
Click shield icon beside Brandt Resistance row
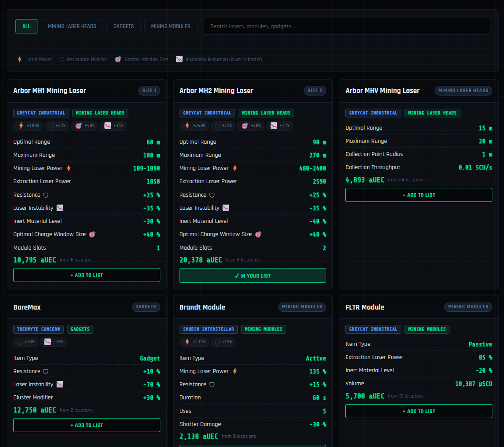tap(212, 384)
